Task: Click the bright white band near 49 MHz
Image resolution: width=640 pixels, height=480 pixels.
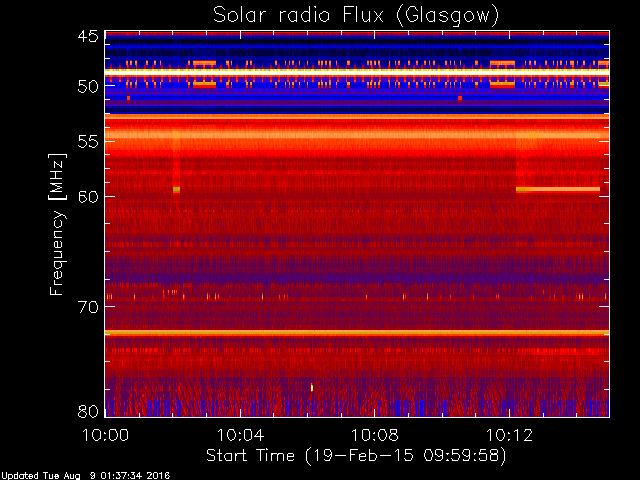Action: point(357,72)
